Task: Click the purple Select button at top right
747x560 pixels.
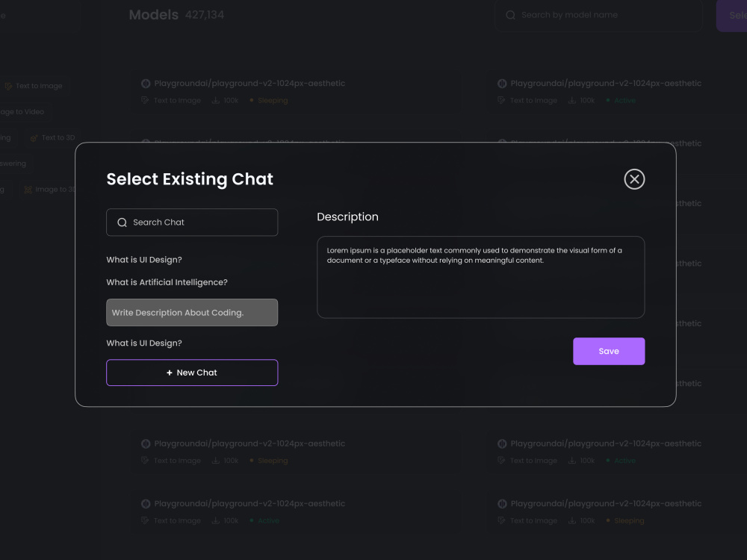Action: point(734,15)
